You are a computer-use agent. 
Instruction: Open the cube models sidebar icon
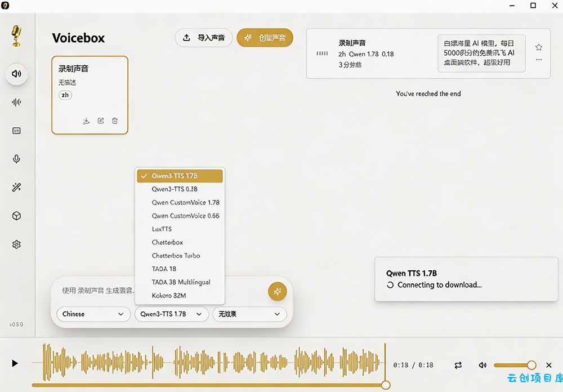(x=16, y=216)
